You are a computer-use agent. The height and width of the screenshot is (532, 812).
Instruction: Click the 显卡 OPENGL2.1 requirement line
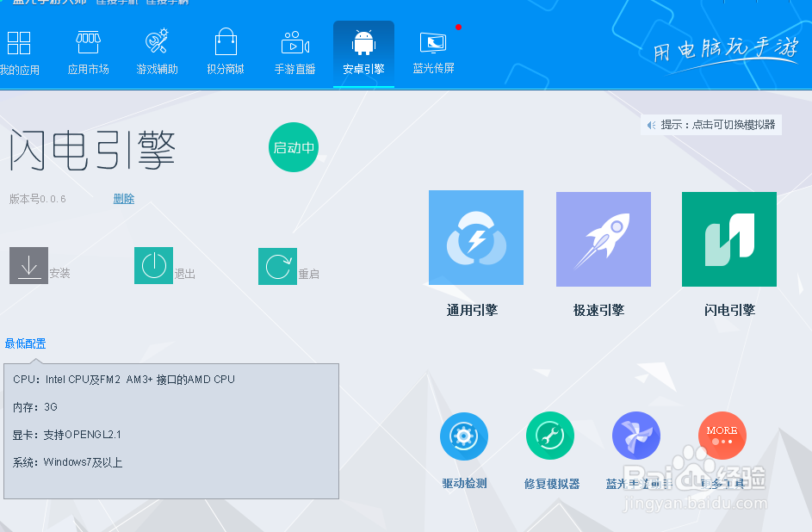[x=67, y=435]
